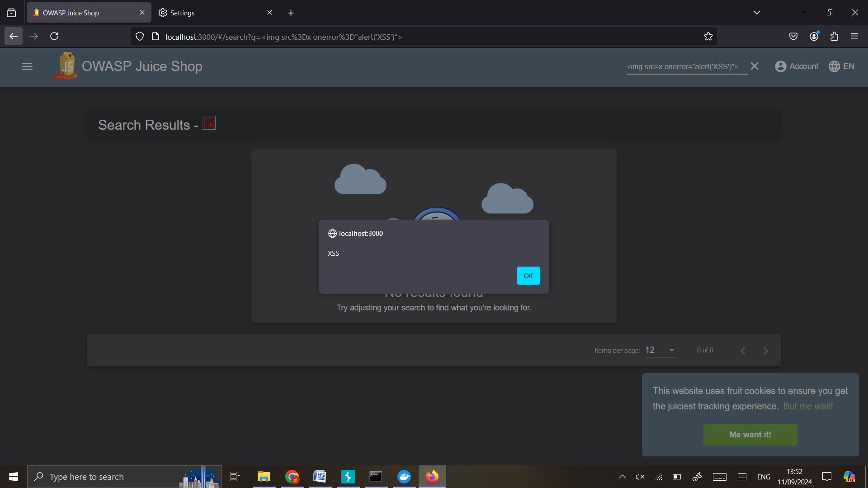Open the hamburger sidenav menu
The image size is (868, 488).
pyautogui.click(x=27, y=66)
